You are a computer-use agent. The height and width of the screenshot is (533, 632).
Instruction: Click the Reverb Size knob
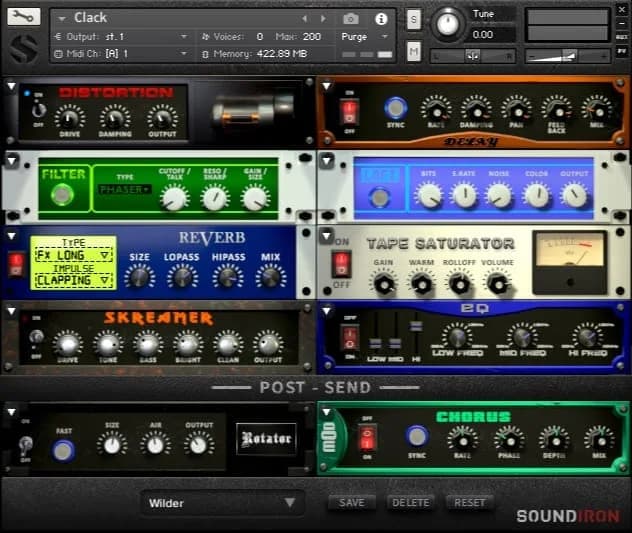(x=139, y=277)
